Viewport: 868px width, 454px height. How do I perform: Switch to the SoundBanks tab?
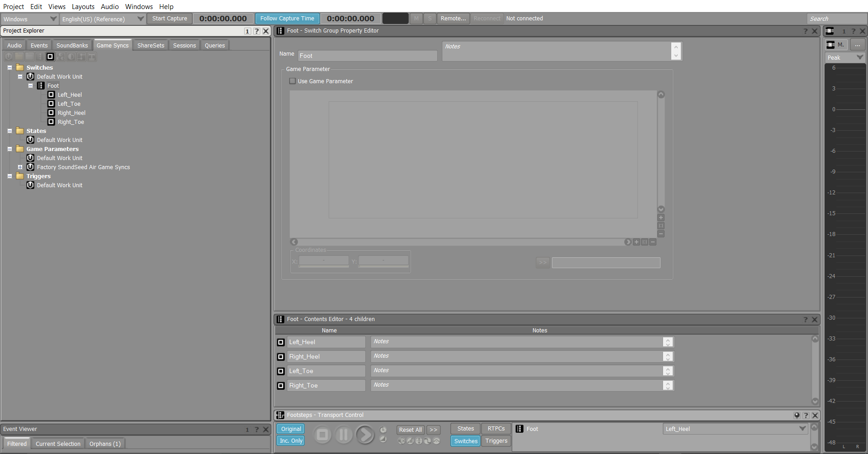pos(72,45)
